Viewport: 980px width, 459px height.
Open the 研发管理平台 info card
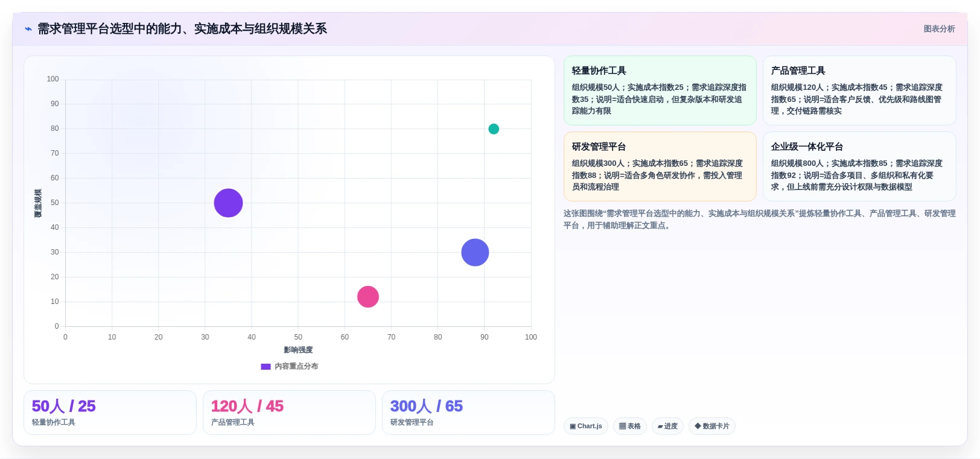click(660, 166)
